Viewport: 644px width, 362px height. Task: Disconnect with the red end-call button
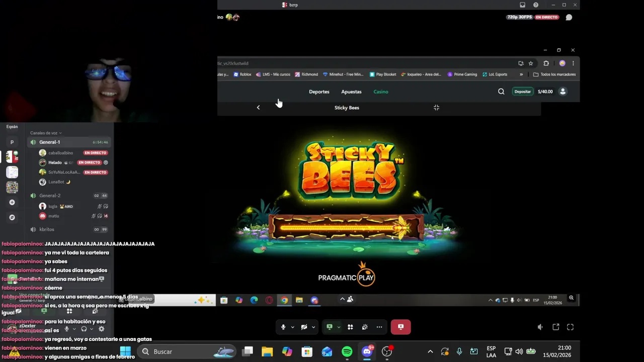coord(400,327)
